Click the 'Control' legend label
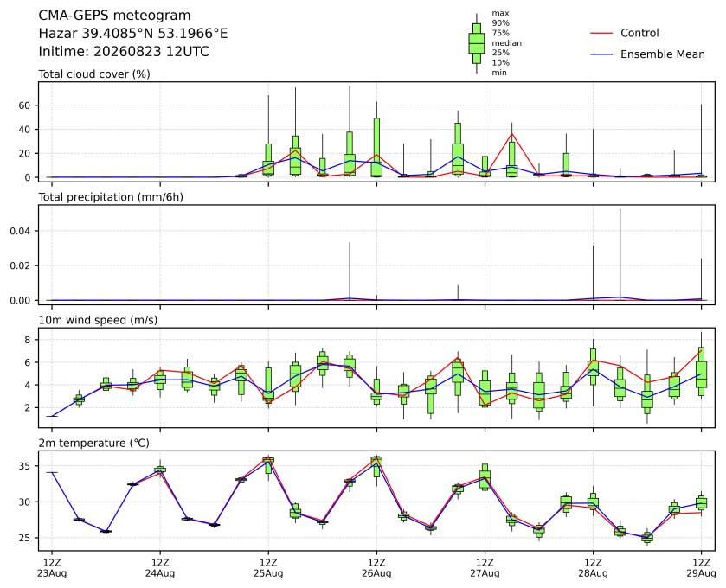 pyautogui.click(x=639, y=33)
